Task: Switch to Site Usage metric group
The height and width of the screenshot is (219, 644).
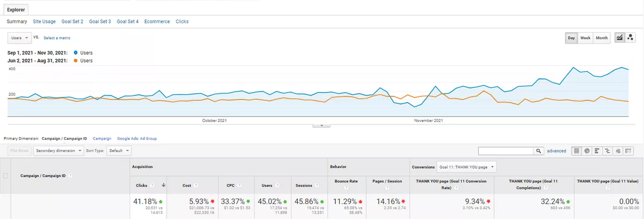Action: (44, 21)
